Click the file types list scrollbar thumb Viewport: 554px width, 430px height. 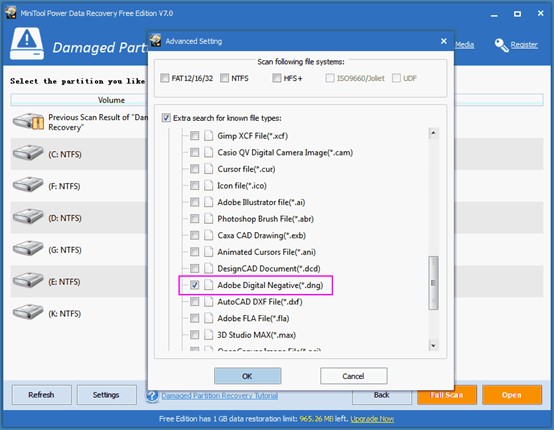(x=434, y=283)
